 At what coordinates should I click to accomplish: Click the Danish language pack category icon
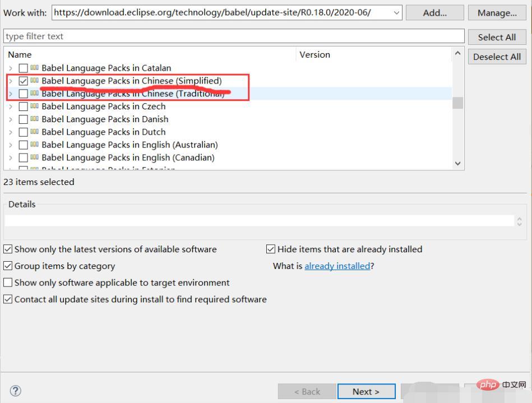pyautogui.click(x=34, y=119)
